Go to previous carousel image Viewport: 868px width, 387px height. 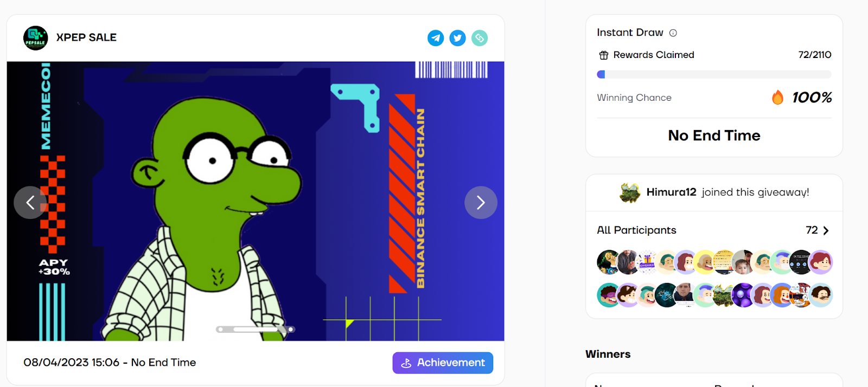click(x=30, y=203)
